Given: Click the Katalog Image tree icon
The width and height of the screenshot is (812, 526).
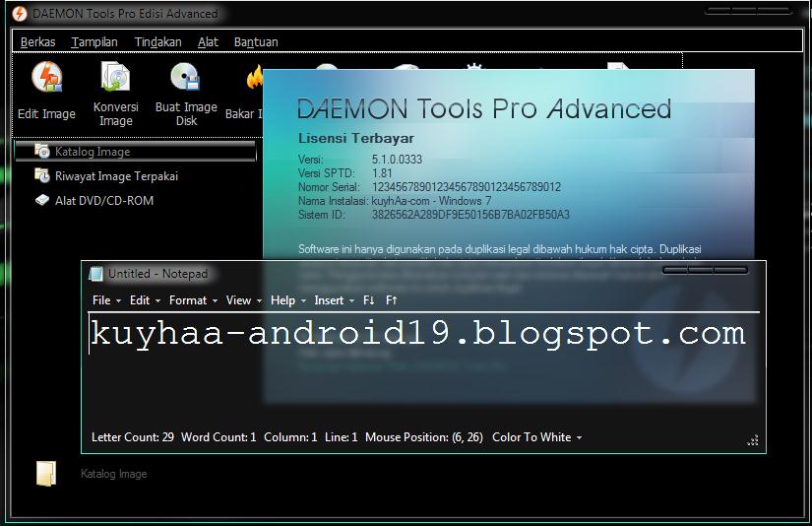Looking at the screenshot, I should pyautogui.click(x=42, y=151).
